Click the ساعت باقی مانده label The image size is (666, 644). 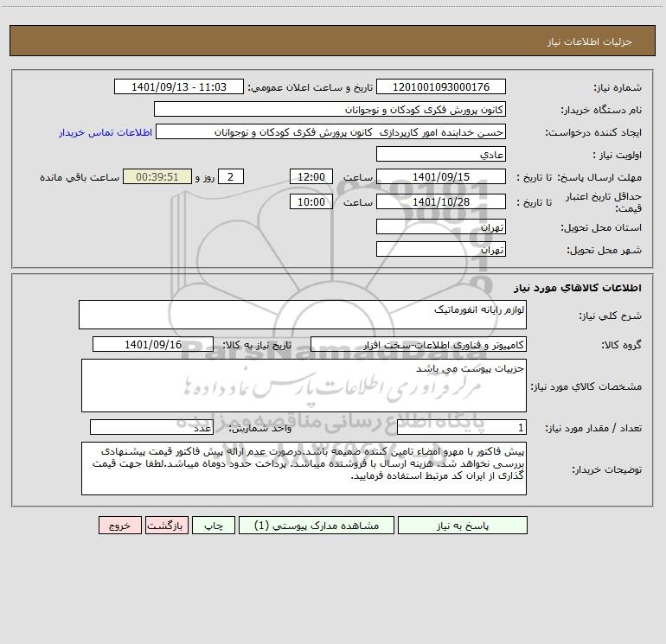coord(80,177)
